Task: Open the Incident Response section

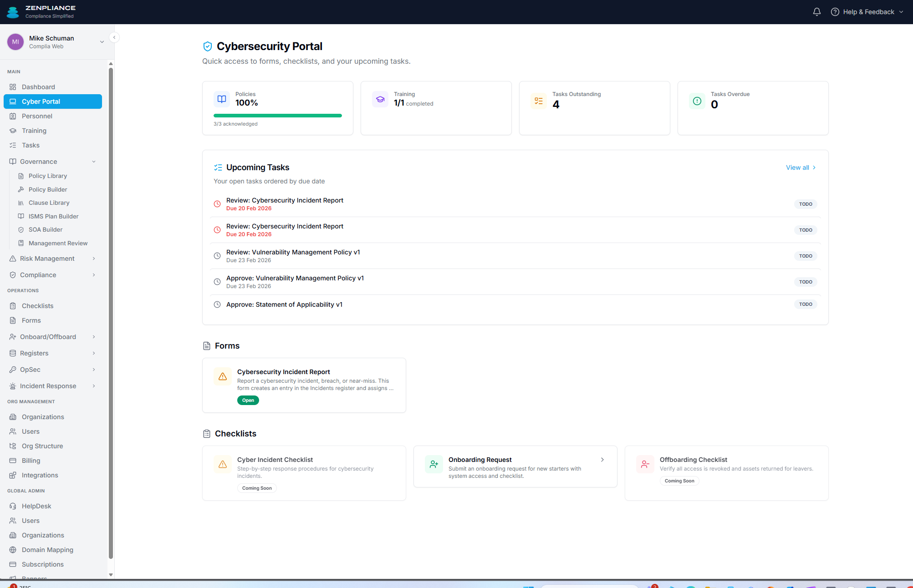Action: point(48,385)
